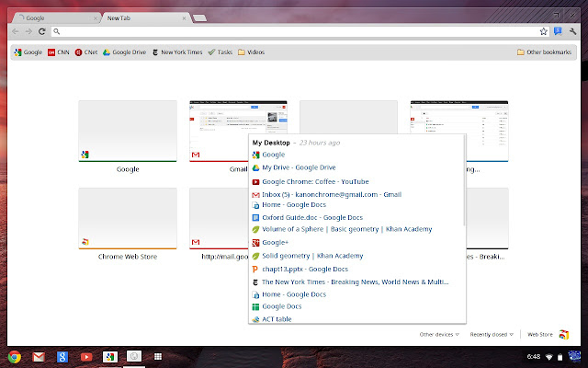Image resolution: width=588 pixels, height=368 pixels.
Task: Open a new tab with the tab button
Action: pos(199,17)
